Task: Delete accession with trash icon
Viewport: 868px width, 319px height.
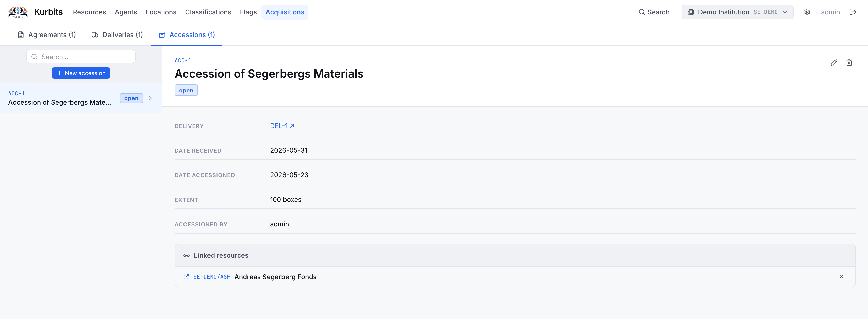Action: tap(849, 63)
